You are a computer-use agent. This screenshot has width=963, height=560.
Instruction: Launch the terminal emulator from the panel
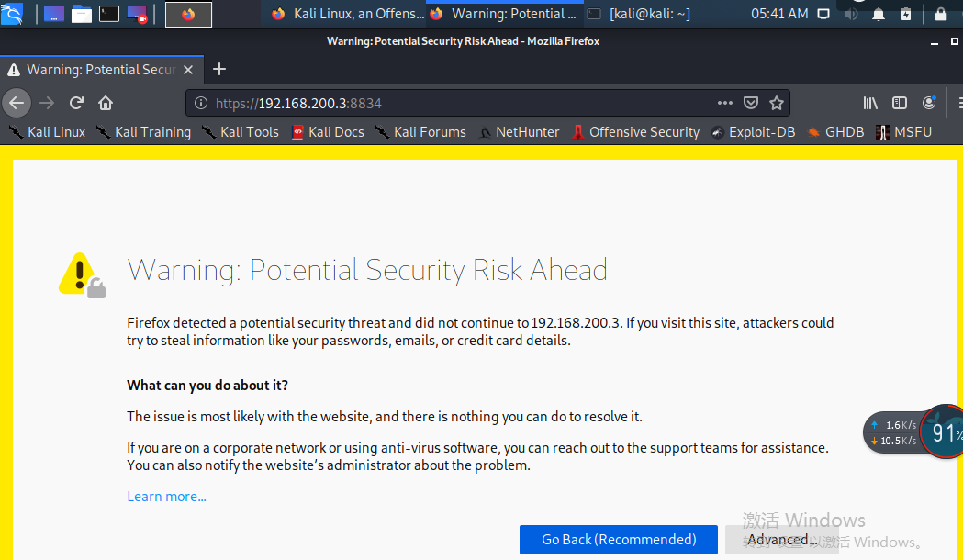tap(109, 14)
